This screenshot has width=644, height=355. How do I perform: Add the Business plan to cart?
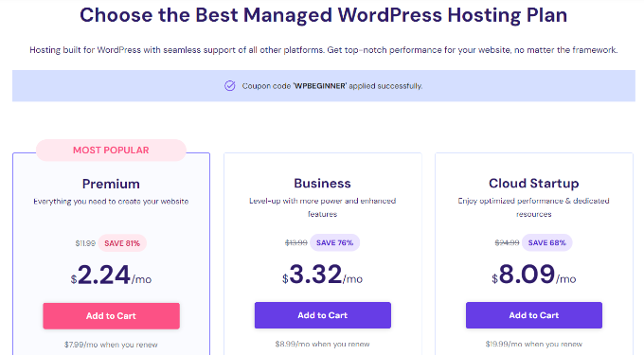tap(322, 315)
